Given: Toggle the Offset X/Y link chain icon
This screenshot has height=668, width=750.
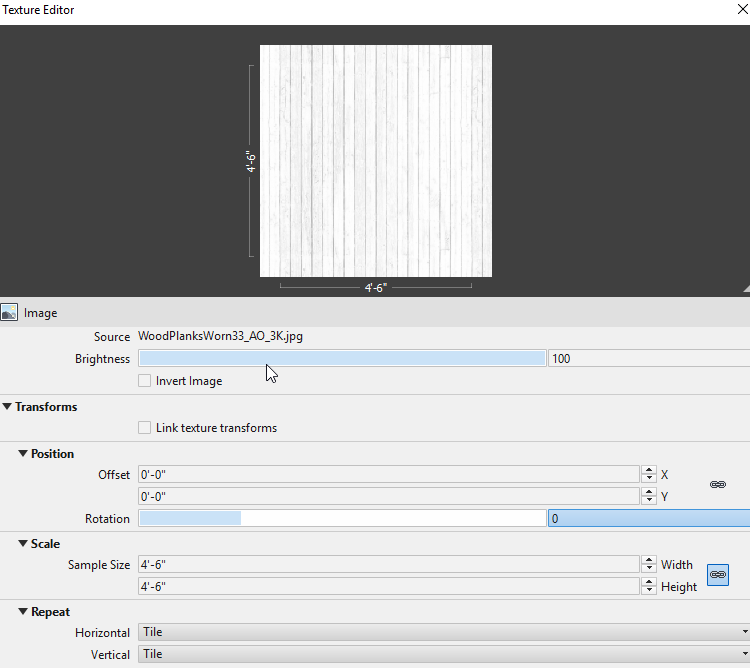Looking at the screenshot, I should (717, 485).
